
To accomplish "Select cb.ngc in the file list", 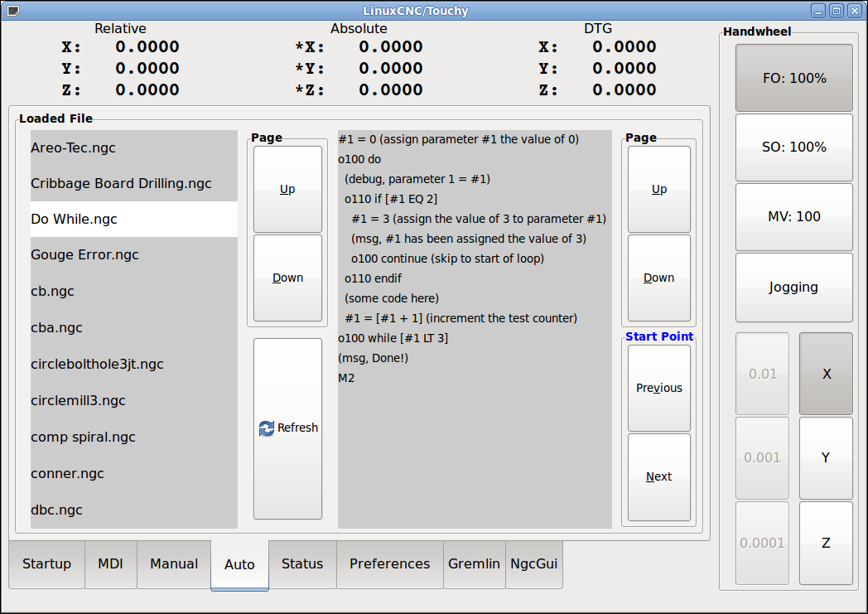I will [134, 291].
